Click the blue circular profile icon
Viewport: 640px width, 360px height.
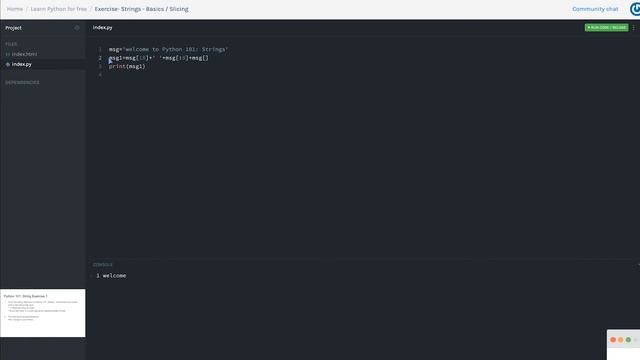click(635, 9)
